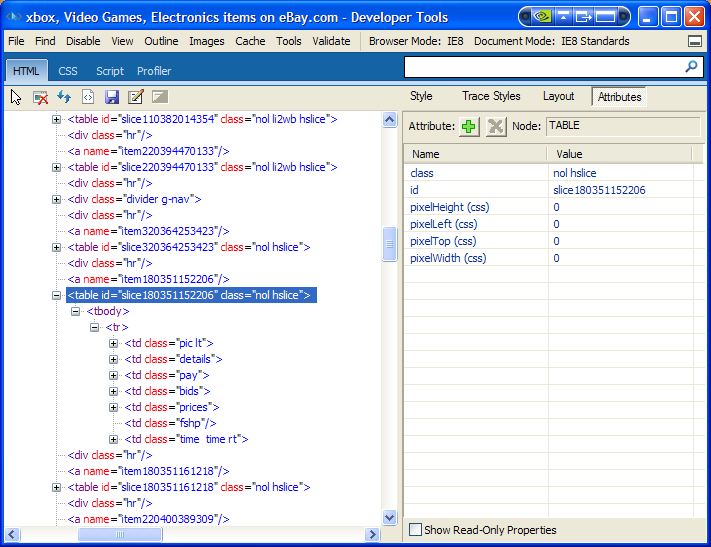Click the pixelWidth (css) attribute row
Viewport: 711px width, 547px height.
click(x=549, y=259)
